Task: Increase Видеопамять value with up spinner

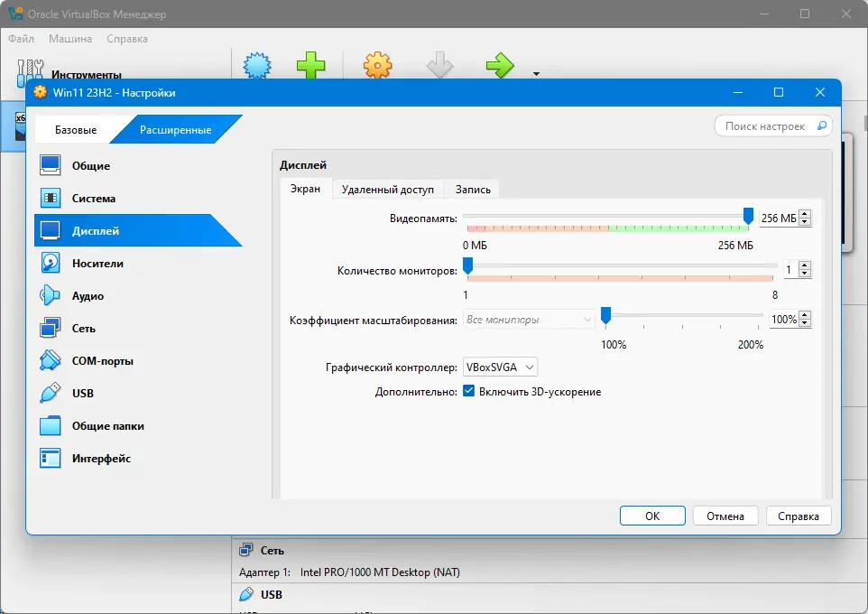Action: coord(806,214)
